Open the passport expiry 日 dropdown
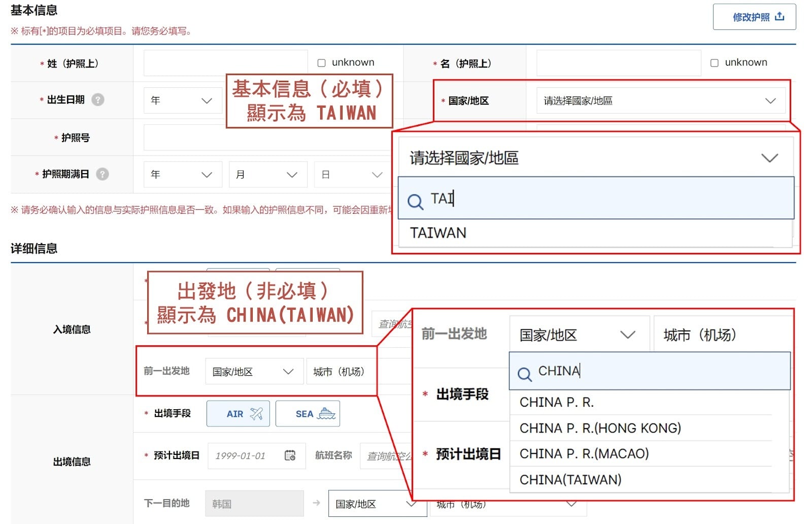Viewport: 812px width, 524px height. (x=352, y=175)
